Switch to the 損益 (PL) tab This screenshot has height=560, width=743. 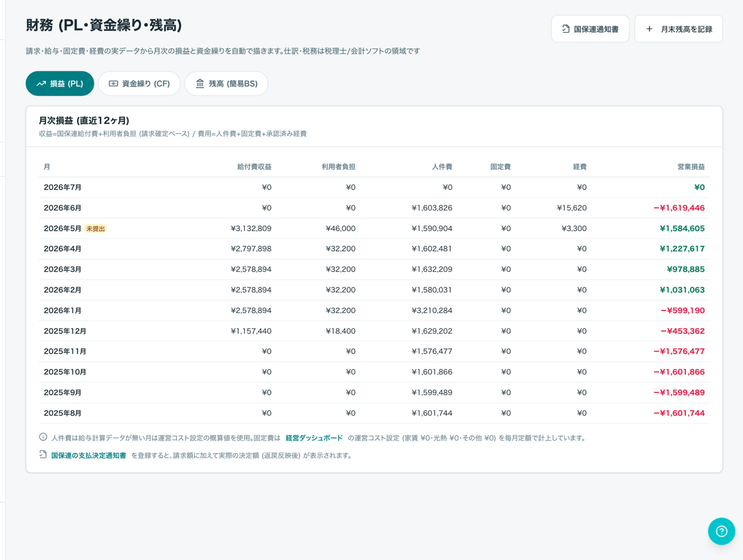pyautogui.click(x=60, y=84)
